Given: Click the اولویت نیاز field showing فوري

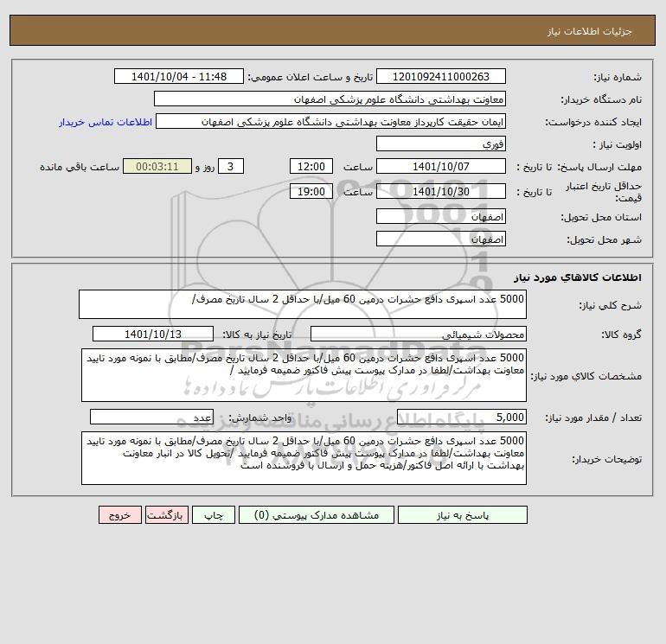Looking at the screenshot, I should 441,143.
